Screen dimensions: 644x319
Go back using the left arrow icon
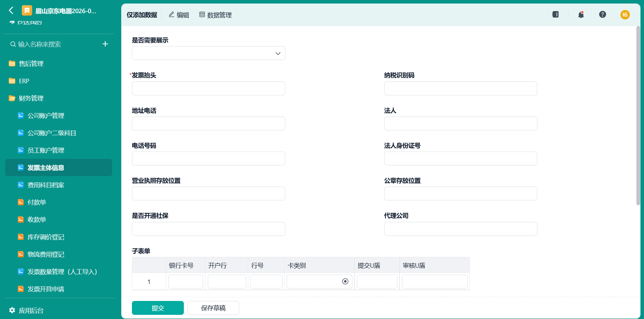(11, 10)
